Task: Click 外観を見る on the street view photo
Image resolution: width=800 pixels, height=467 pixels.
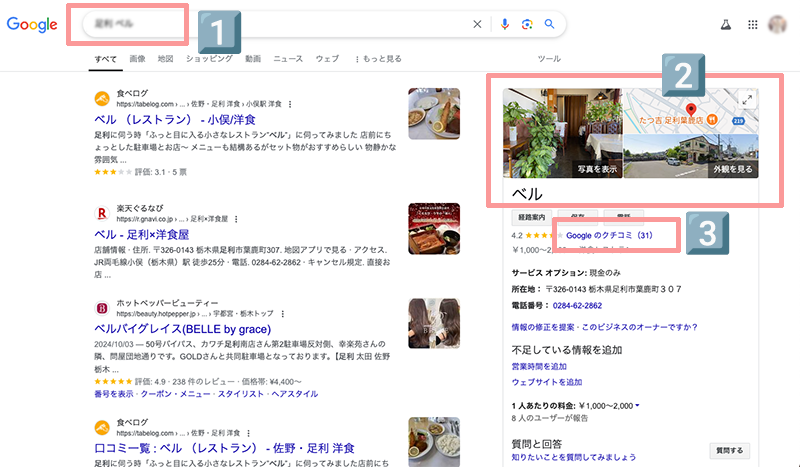Action: [733, 169]
